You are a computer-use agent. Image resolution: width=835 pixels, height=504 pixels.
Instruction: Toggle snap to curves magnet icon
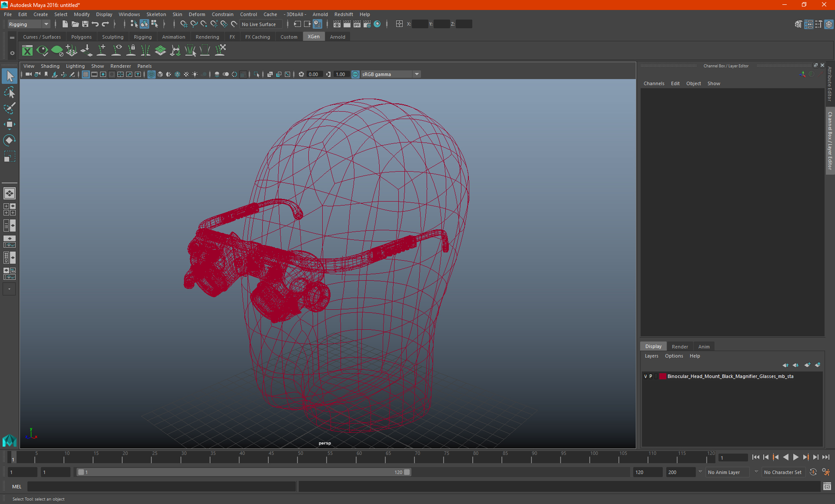click(x=194, y=24)
